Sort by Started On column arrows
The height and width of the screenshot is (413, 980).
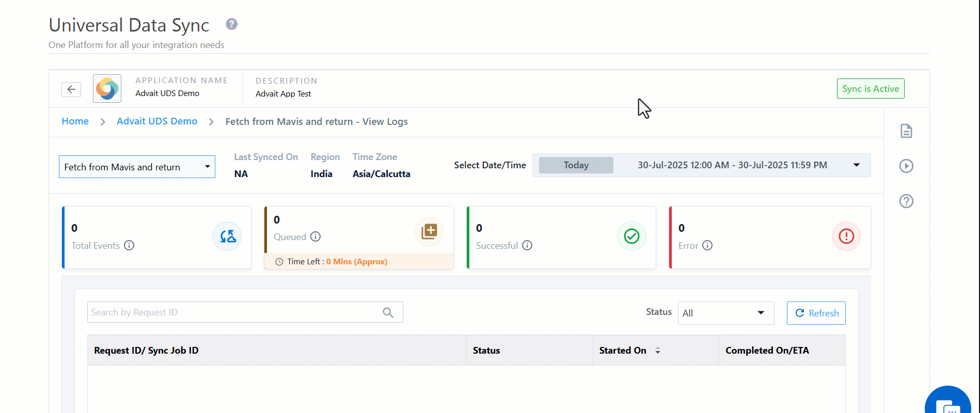tap(658, 351)
